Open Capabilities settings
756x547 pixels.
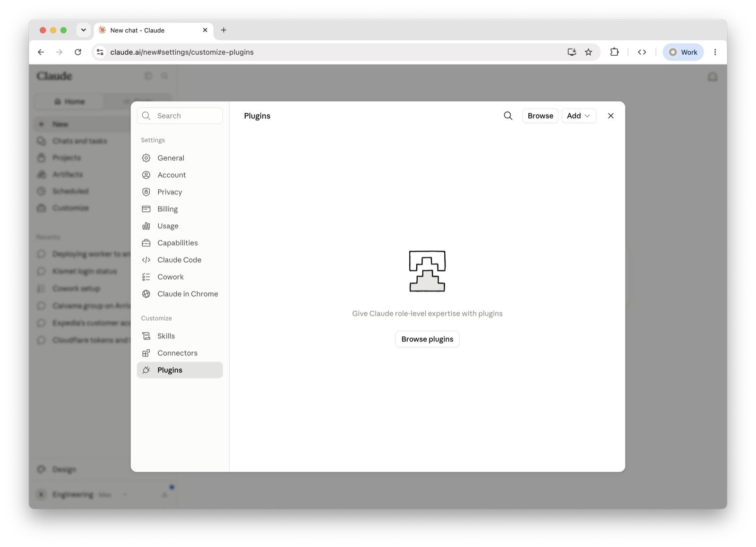coord(180,243)
